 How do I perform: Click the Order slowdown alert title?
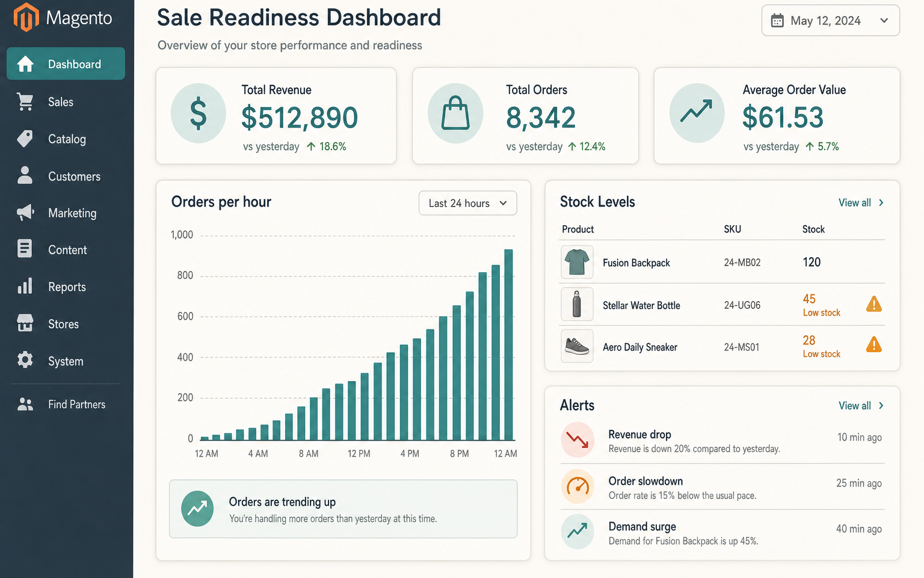645,481
